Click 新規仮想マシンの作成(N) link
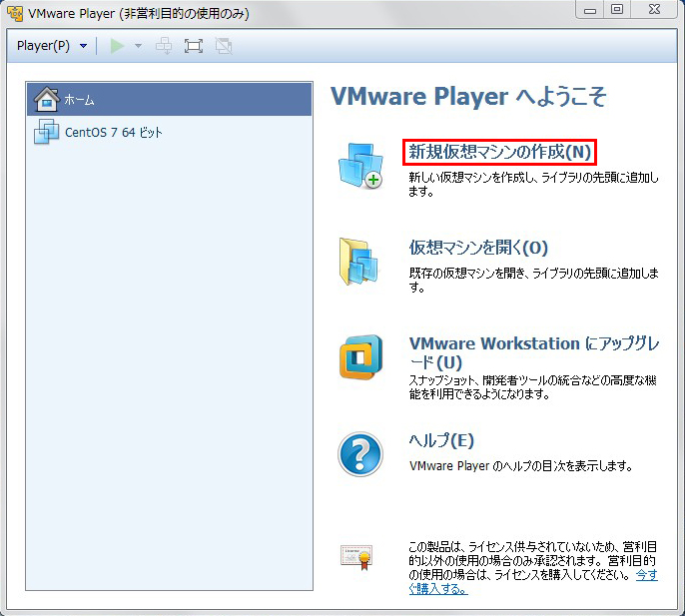The image size is (685, 616). pos(500,153)
